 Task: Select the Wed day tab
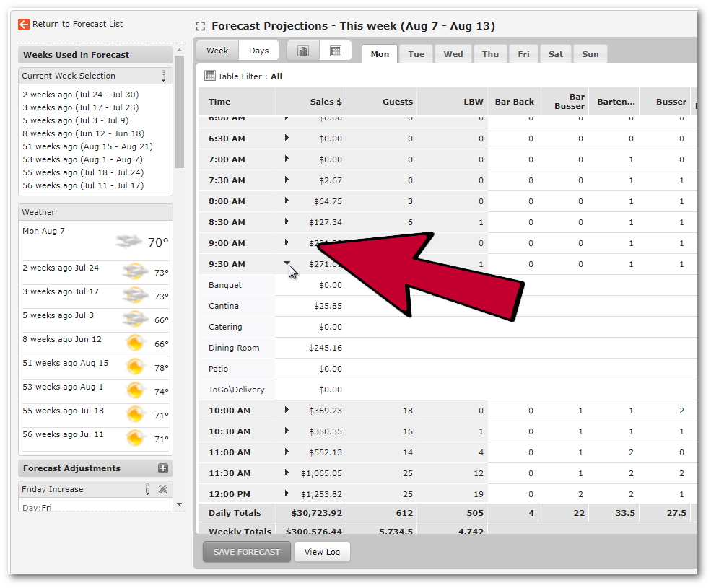tap(453, 54)
